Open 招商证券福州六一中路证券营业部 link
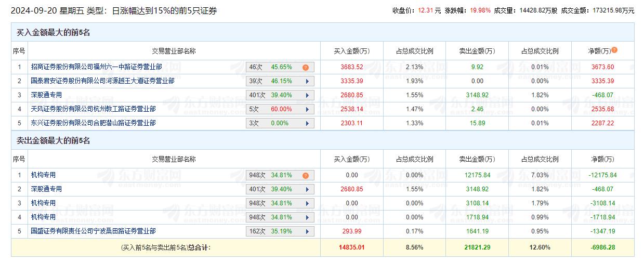This screenshot has height=262, width=644. (96, 67)
